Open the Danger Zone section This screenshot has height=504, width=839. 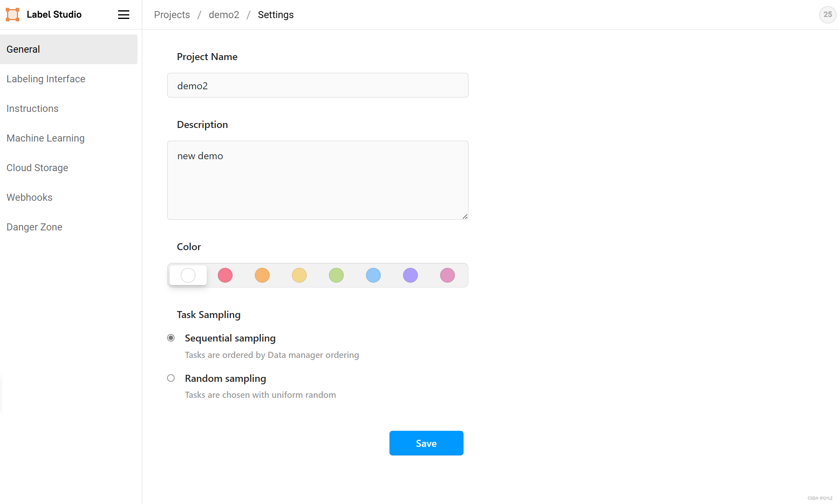coord(69,227)
